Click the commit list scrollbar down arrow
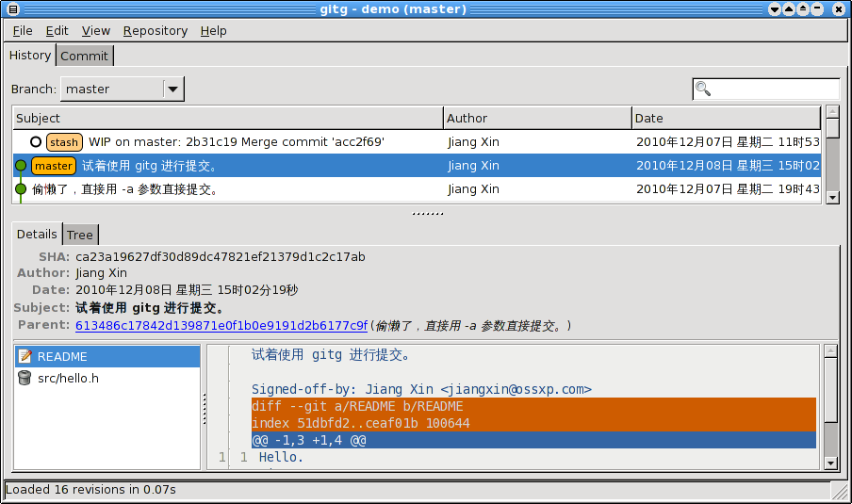852x504 pixels. (832, 198)
